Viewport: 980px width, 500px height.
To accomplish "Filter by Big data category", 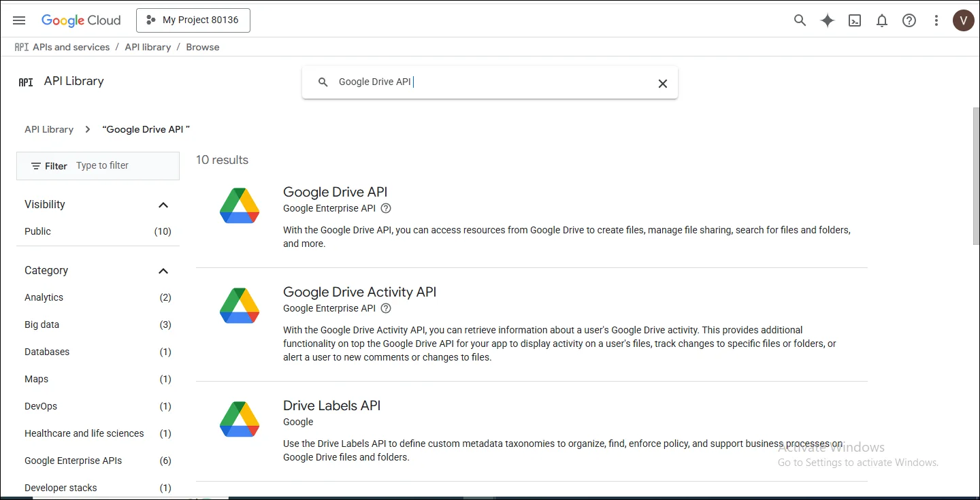I will [x=98, y=324].
